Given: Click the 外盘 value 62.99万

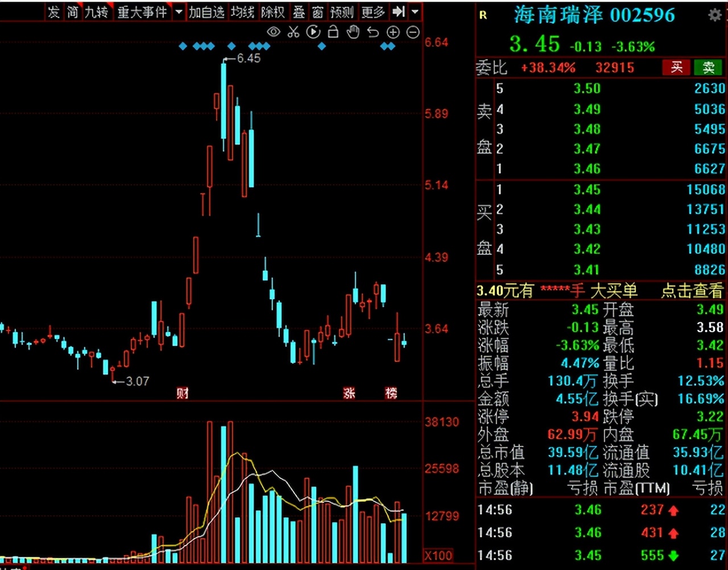Looking at the screenshot, I should pyautogui.click(x=573, y=435).
